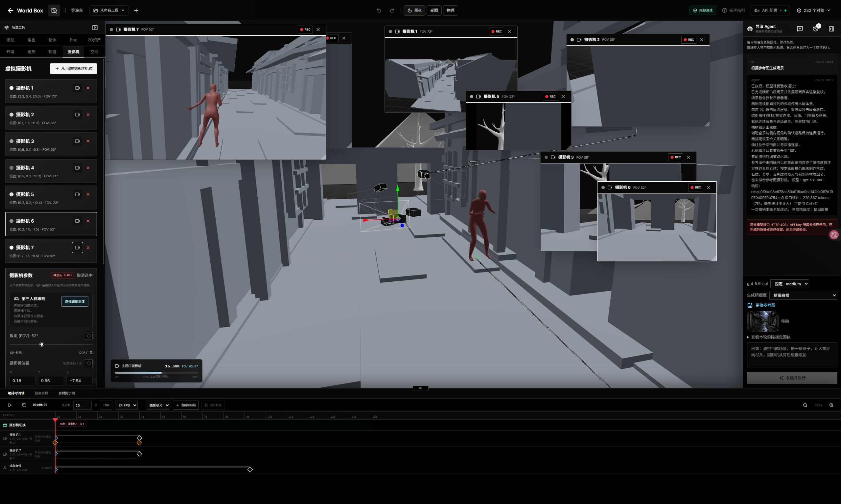Click 从当前视角建机位 button
Viewport: 841px width, 504px height.
73,69
